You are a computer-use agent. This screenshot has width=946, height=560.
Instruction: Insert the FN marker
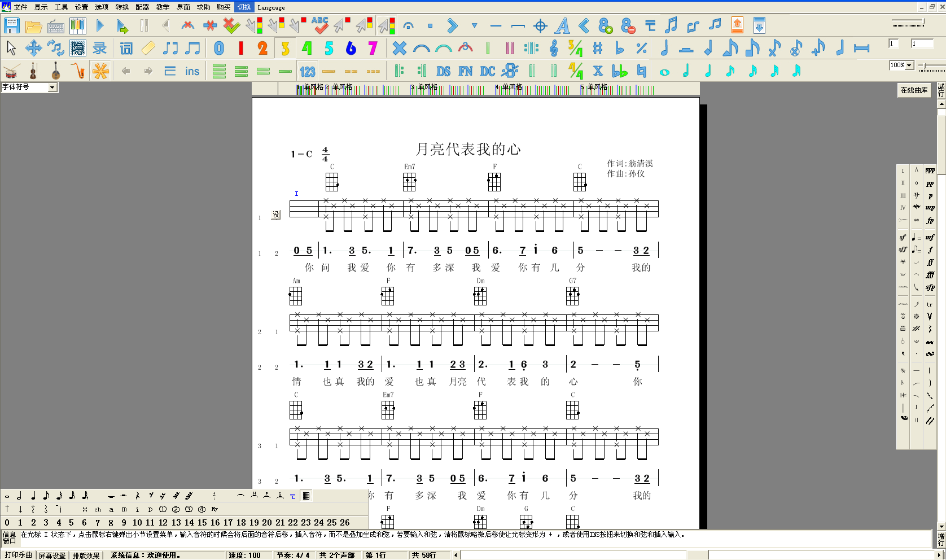click(466, 71)
